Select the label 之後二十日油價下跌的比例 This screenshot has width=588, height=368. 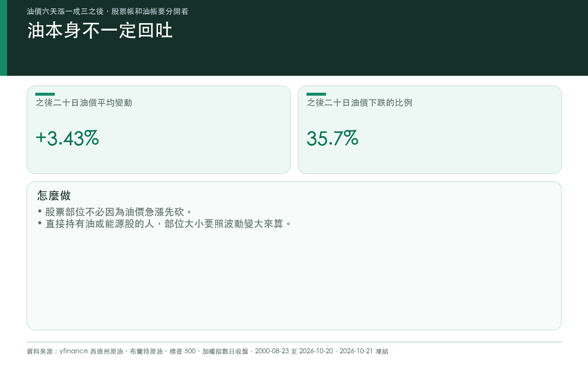(x=359, y=103)
